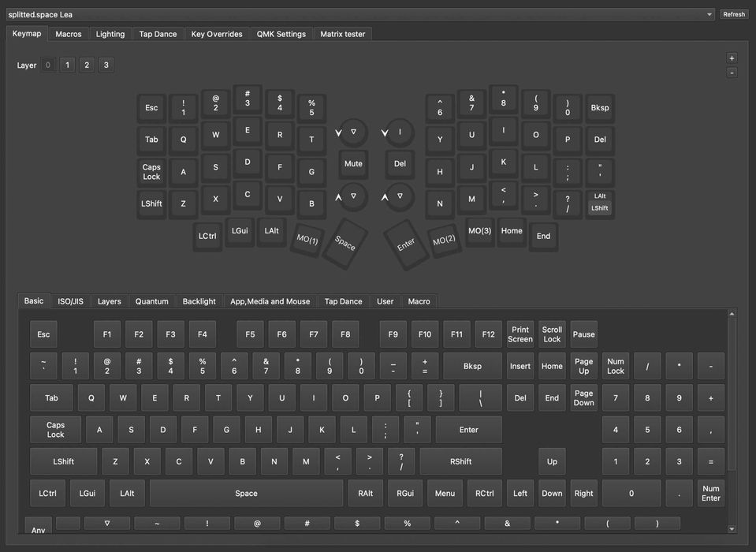Select the MO(2) thumb key
This screenshot has width=756, height=552.
pyautogui.click(x=444, y=240)
